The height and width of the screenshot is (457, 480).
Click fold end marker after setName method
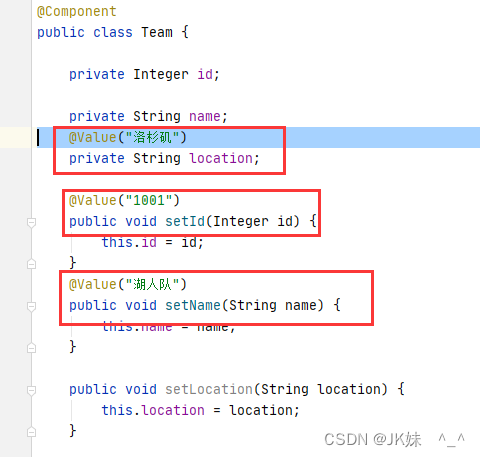pos(31,348)
